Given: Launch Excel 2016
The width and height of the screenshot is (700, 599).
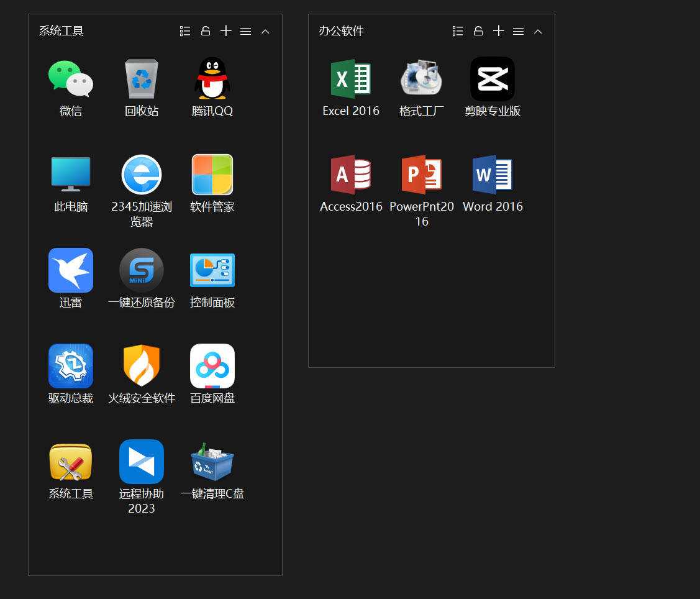Looking at the screenshot, I should tap(351, 79).
